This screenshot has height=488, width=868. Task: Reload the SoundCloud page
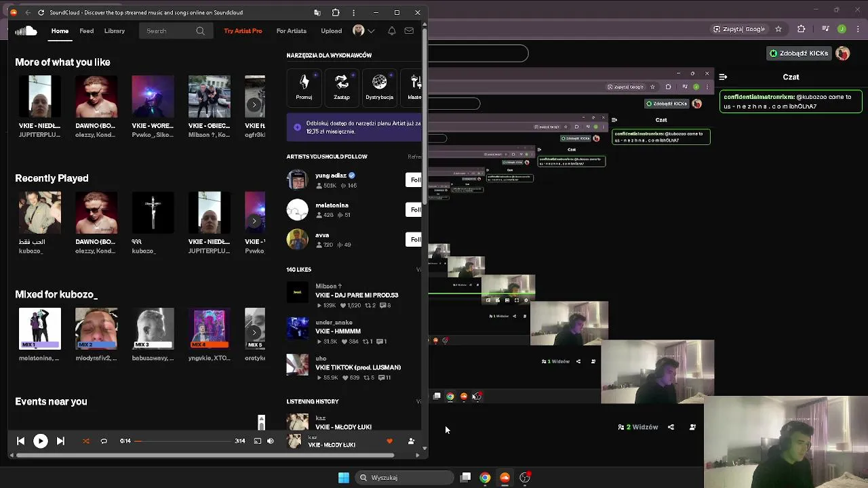41,12
